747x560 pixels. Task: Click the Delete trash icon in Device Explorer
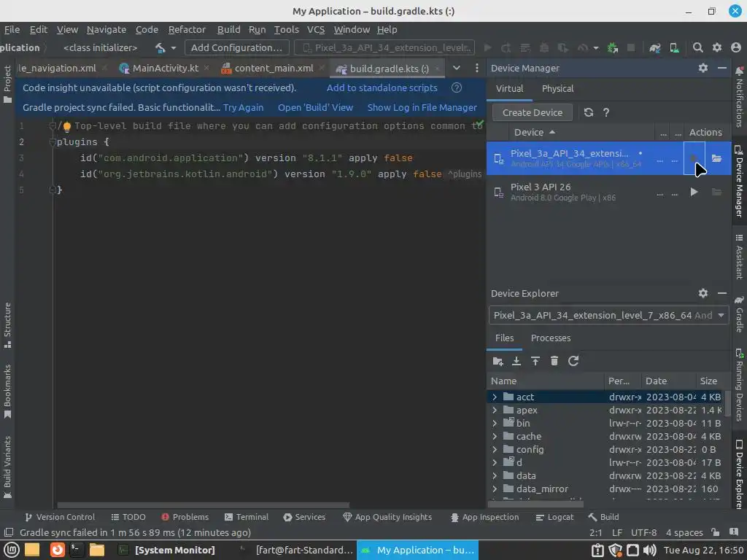(x=554, y=361)
